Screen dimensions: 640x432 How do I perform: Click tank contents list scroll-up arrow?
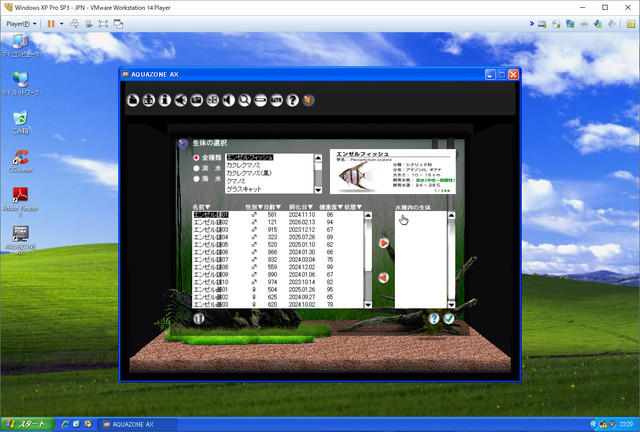[451, 215]
